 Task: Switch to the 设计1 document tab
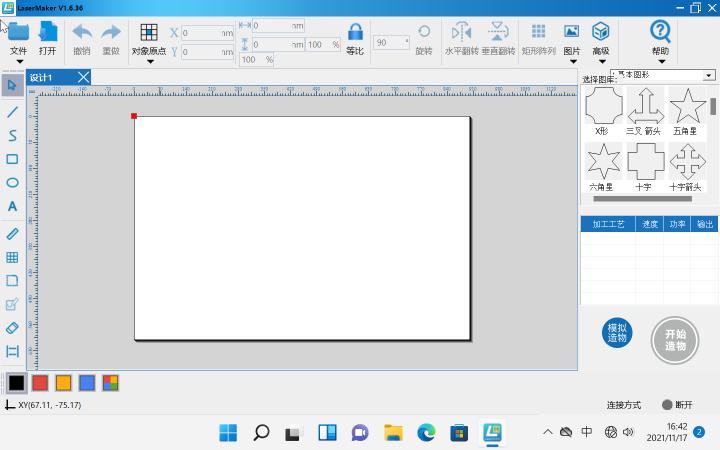[42, 77]
